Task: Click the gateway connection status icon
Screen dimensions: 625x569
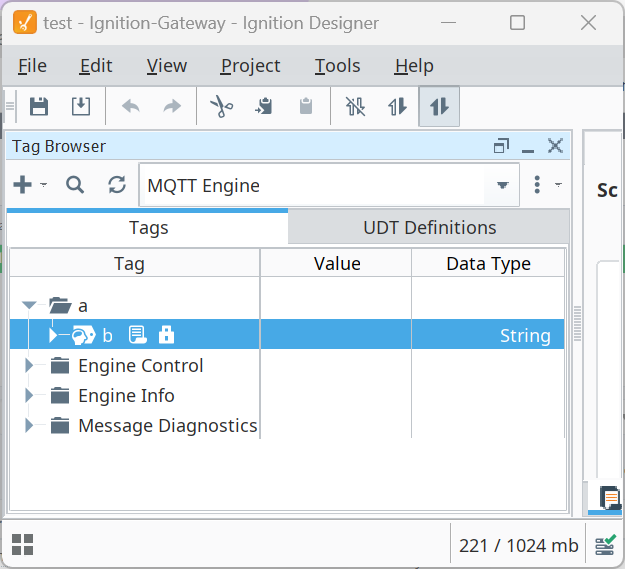Action: coord(605,545)
